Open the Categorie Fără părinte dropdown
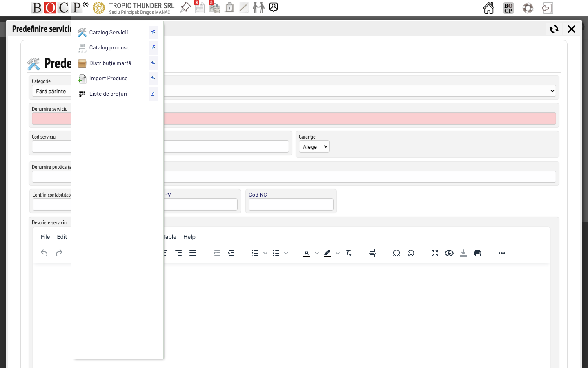 [51, 91]
